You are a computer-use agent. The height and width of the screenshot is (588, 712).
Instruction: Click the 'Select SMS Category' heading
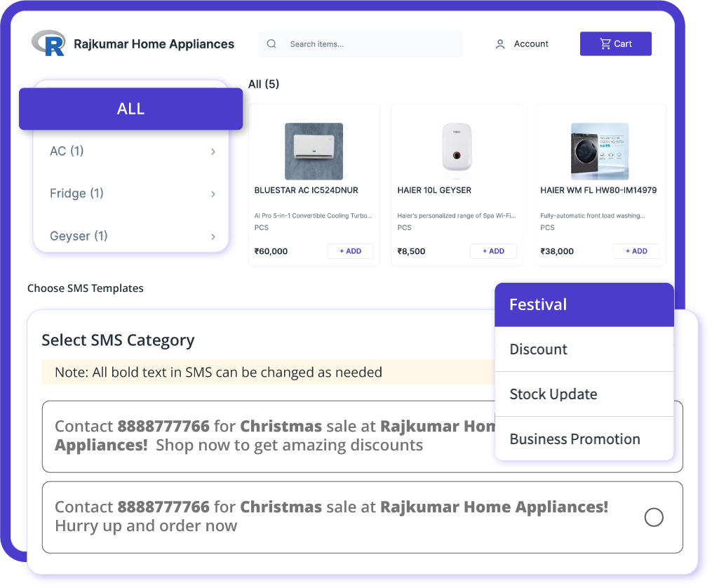point(118,340)
